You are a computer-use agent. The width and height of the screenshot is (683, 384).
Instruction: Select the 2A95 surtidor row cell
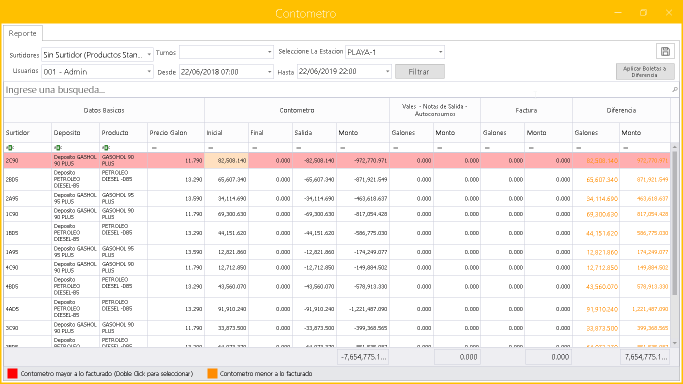point(27,199)
